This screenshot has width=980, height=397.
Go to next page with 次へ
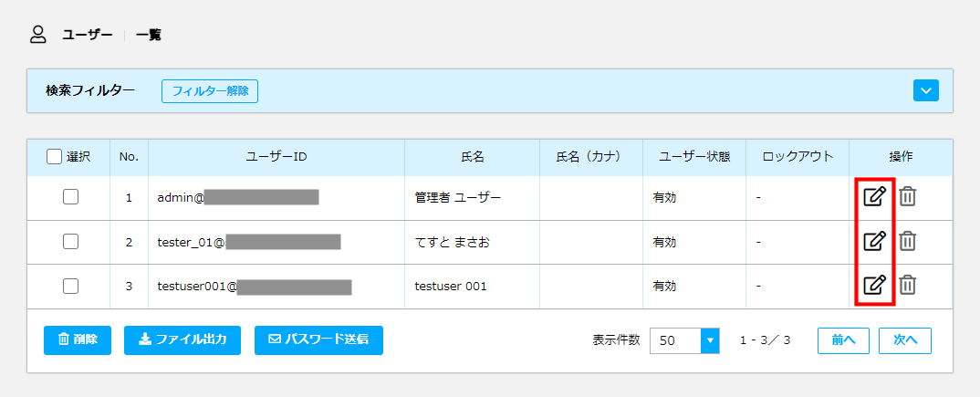(905, 340)
